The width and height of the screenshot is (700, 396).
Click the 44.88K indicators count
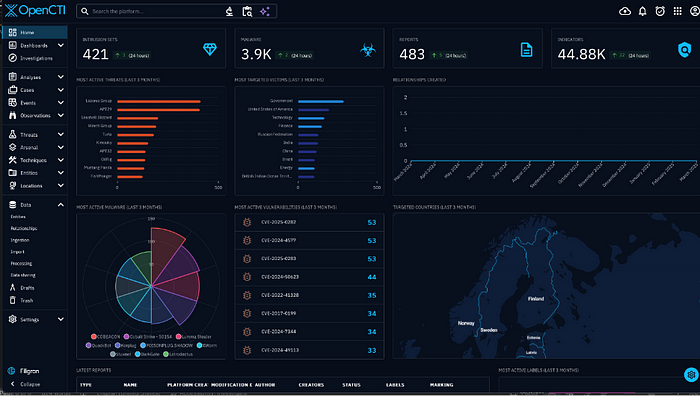581,54
